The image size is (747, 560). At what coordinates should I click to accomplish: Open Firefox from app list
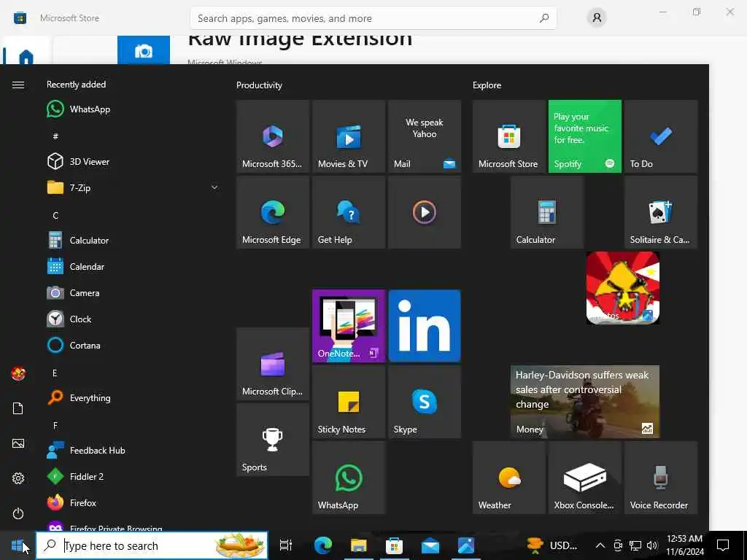pos(132,503)
